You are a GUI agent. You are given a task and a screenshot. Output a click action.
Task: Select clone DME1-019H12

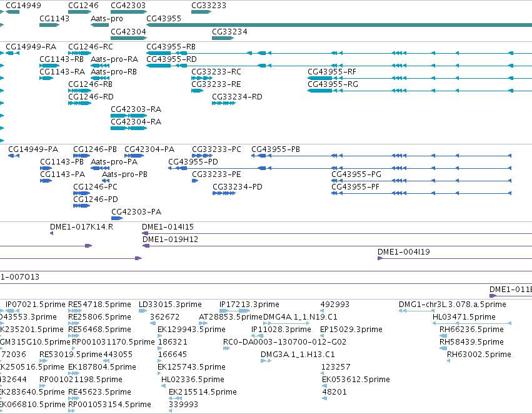click(x=170, y=240)
